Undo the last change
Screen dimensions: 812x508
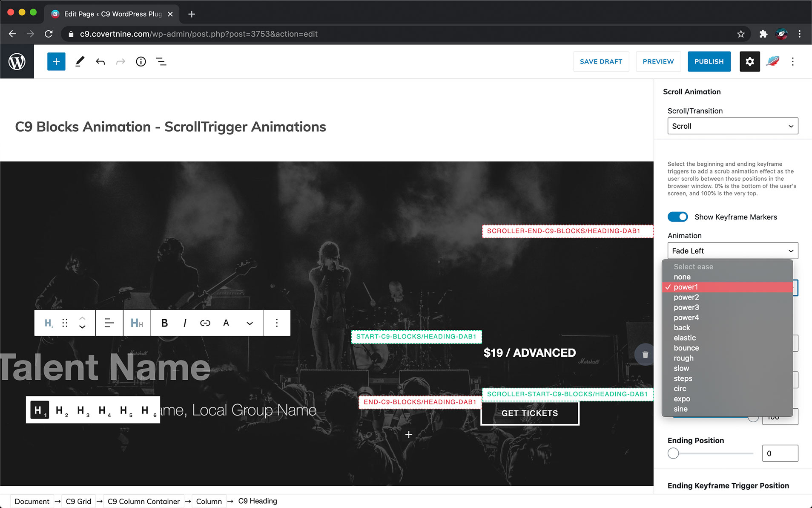[100, 61]
